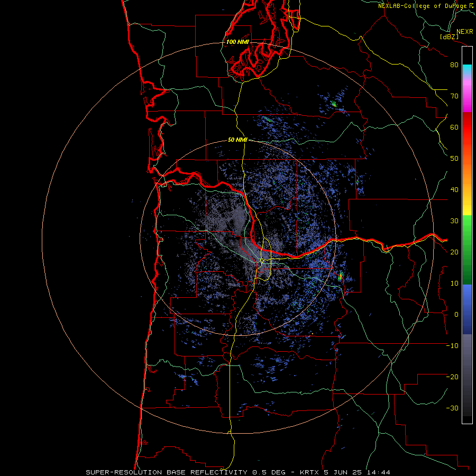Click the bright green segment of the color bar
This screenshot has height=476, width=476.
(467, 231)
